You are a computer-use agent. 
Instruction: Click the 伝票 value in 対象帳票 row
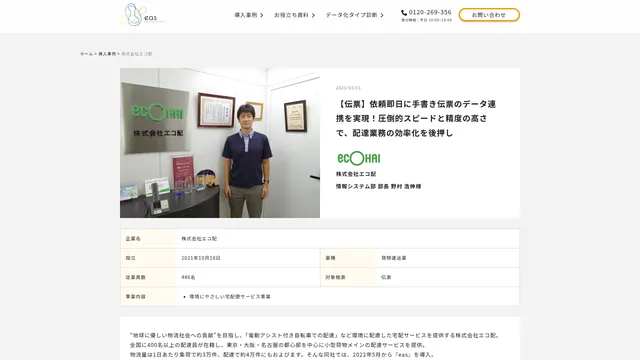(386, 277)
